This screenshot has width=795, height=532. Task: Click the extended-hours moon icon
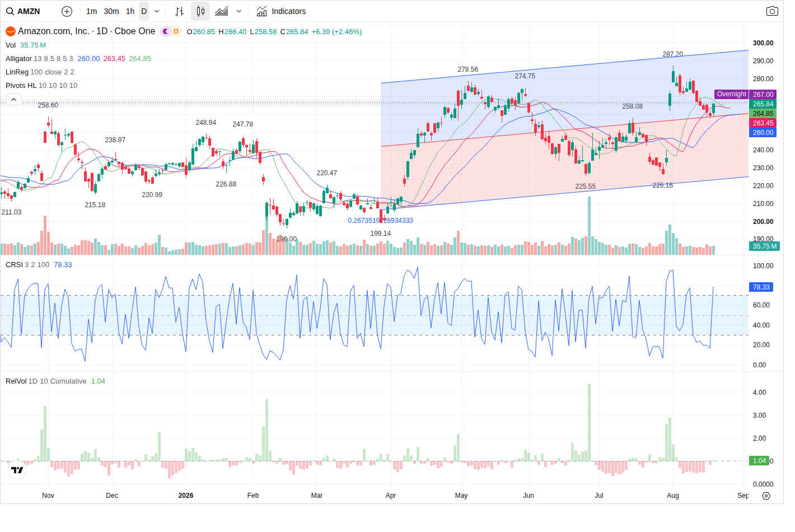tap(166, 31)
